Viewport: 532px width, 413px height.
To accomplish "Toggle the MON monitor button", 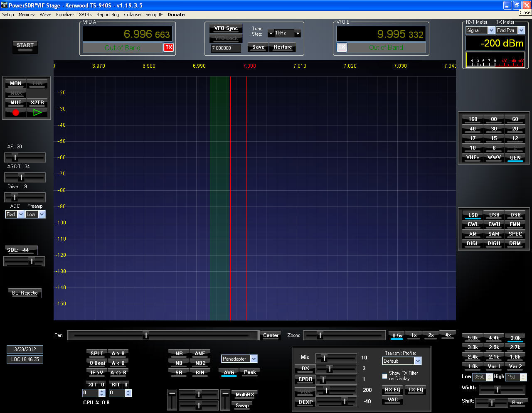I will pos(16,84).
